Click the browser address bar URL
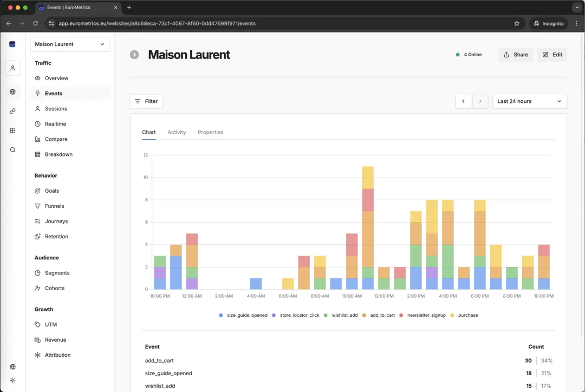Image resolution: width=585 pixels, height=392 pixels. pyautogui.click(x=157, y=23)
